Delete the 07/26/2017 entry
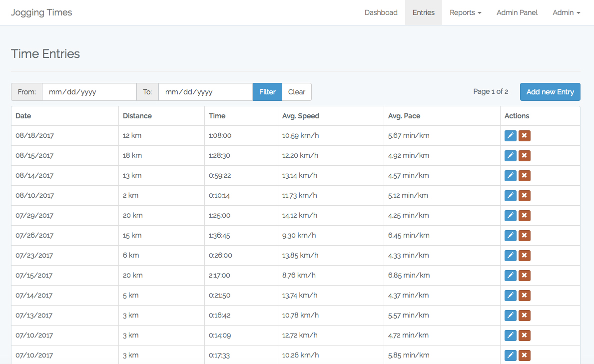The image size is (594, 364). (x=524, y=236)
